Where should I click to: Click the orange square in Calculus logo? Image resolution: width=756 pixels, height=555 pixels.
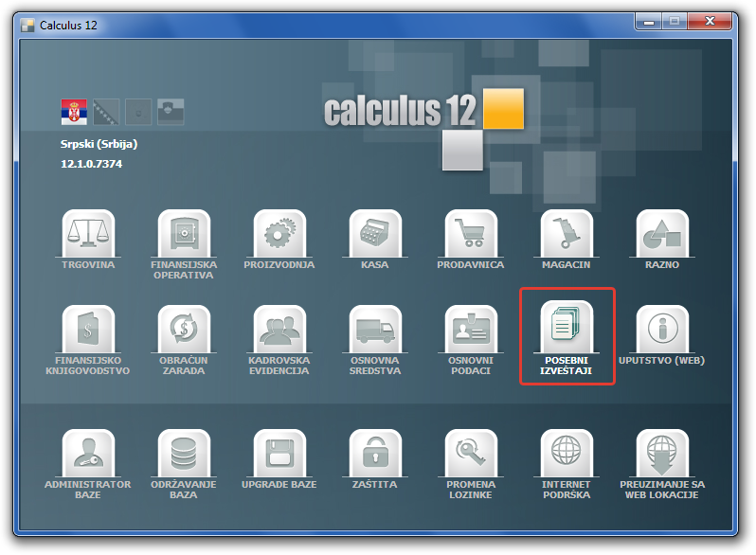pyautogui.click(x=503, y=109)
